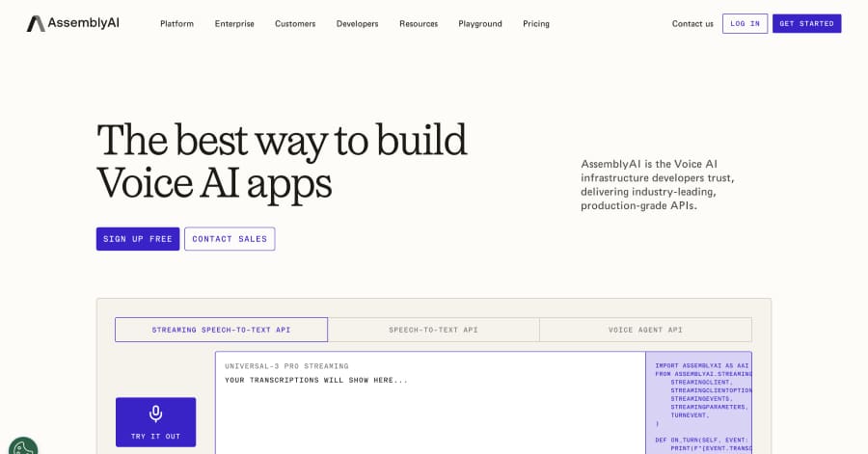Go to the Pricing page

[x=536, y=24]
